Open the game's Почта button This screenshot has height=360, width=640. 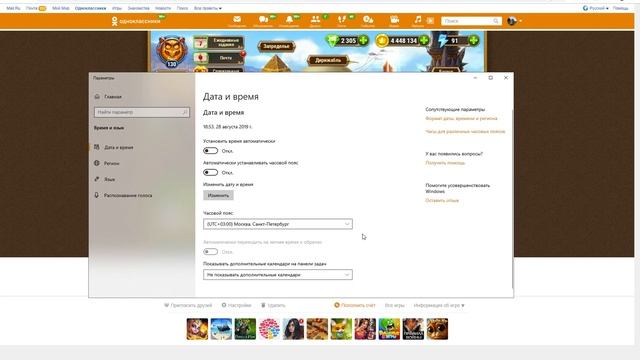(x=220, y=58)
